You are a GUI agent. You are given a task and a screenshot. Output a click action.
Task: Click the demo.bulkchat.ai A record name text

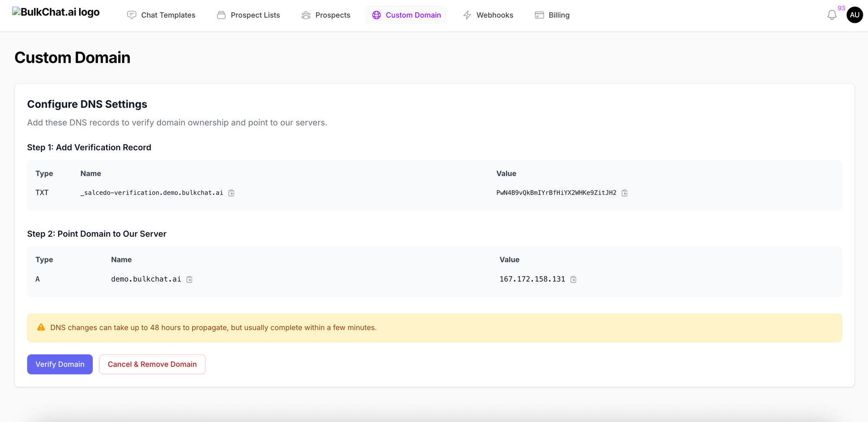coord(146,279)
